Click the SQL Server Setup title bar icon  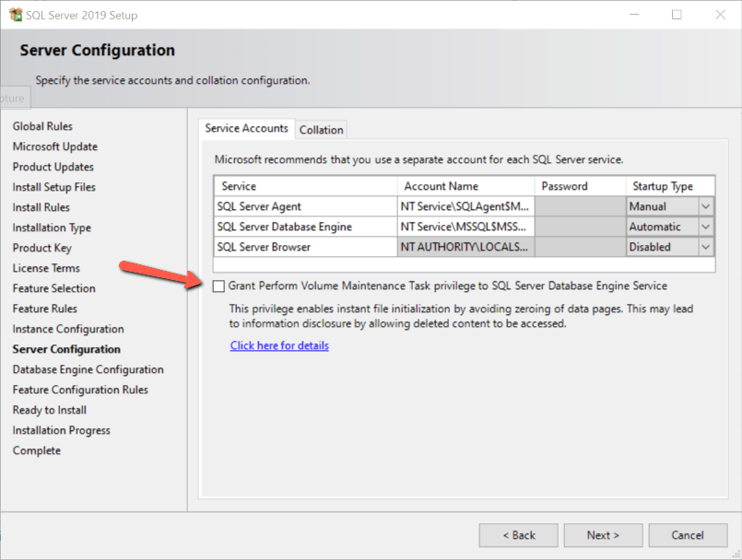[16, 15]
